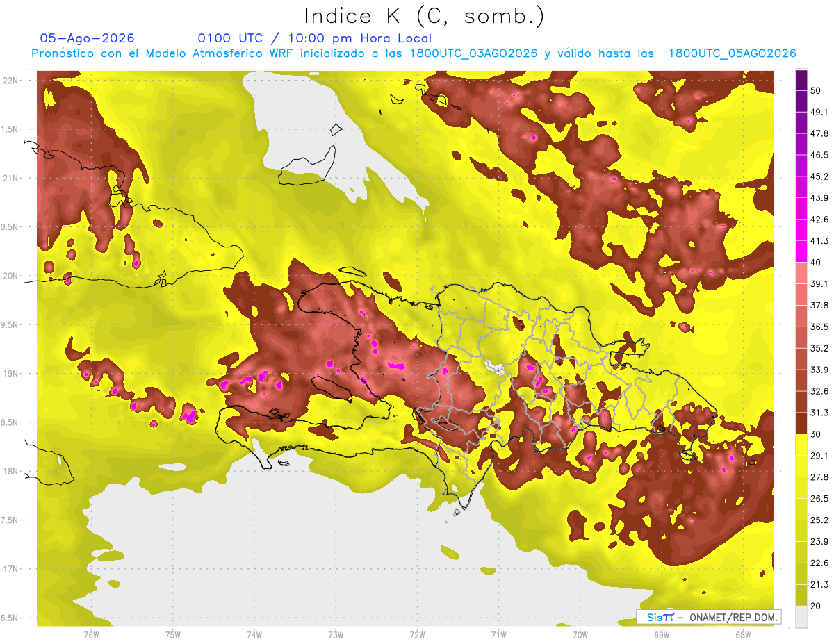
Task: Click the colorbar value "26.5"
Action: point(819,499)
